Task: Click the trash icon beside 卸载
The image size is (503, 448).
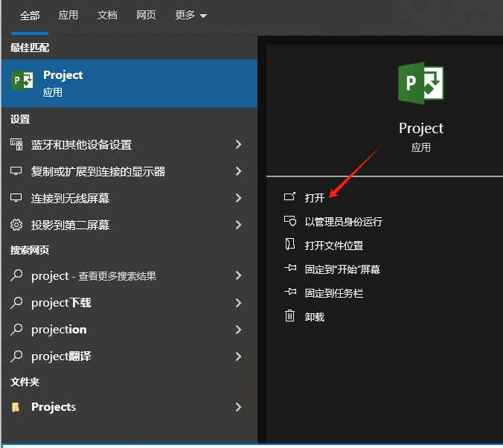Action: point(289,316)
